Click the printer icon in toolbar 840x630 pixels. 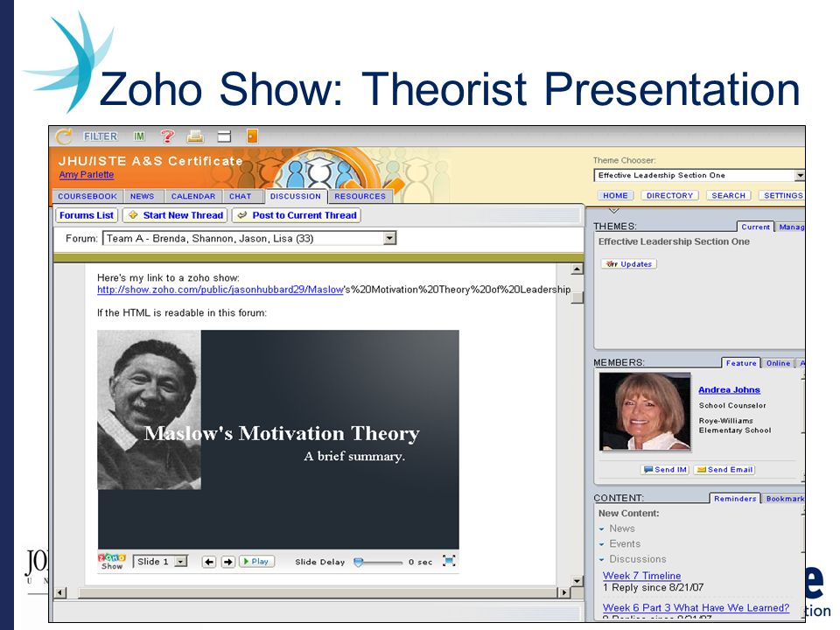click(x=195, y=136)
